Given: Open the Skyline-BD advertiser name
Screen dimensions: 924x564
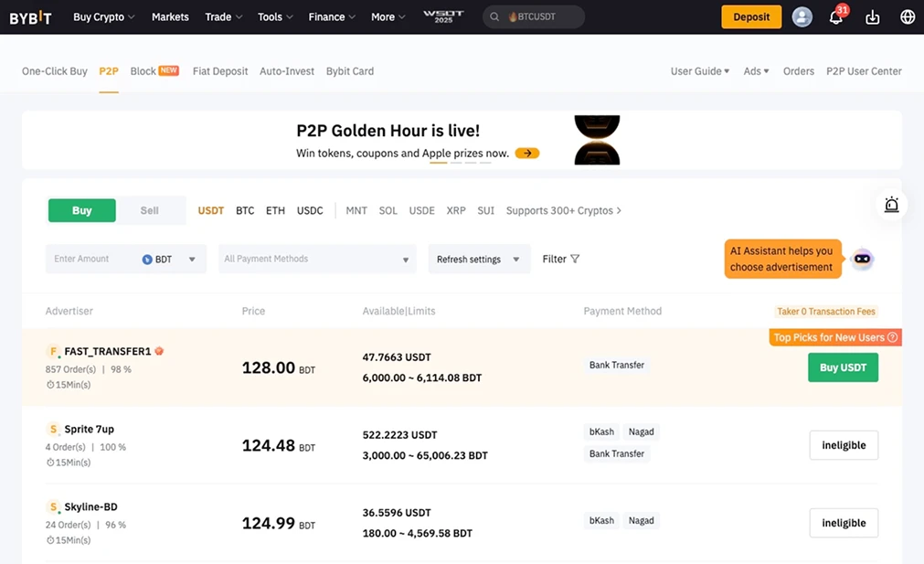Looking at the screenshot, I should pos(90,506).
